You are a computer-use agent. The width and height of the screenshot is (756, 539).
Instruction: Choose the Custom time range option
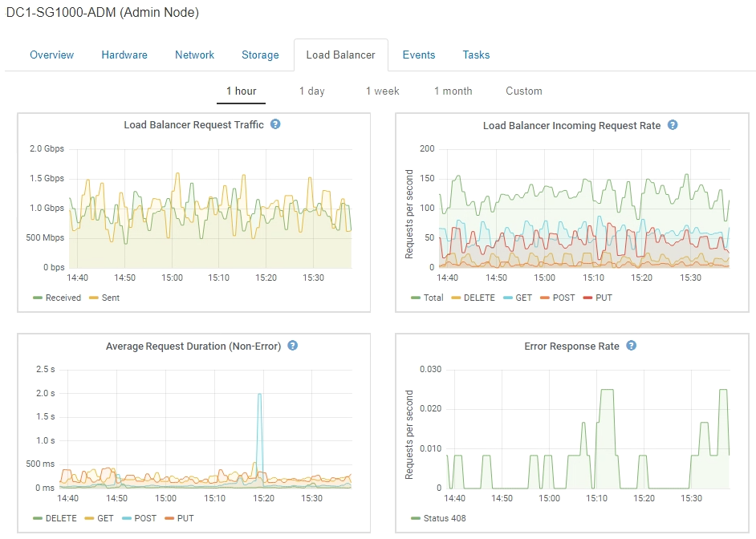(524, 91)
